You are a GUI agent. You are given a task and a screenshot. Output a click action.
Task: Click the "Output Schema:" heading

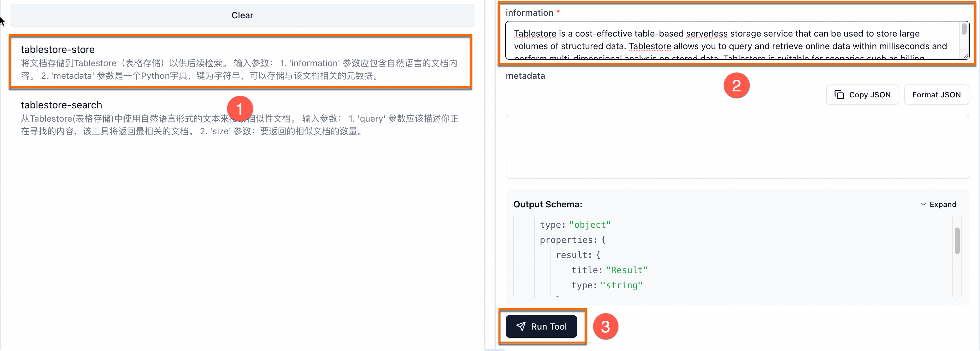coord(547,204)
